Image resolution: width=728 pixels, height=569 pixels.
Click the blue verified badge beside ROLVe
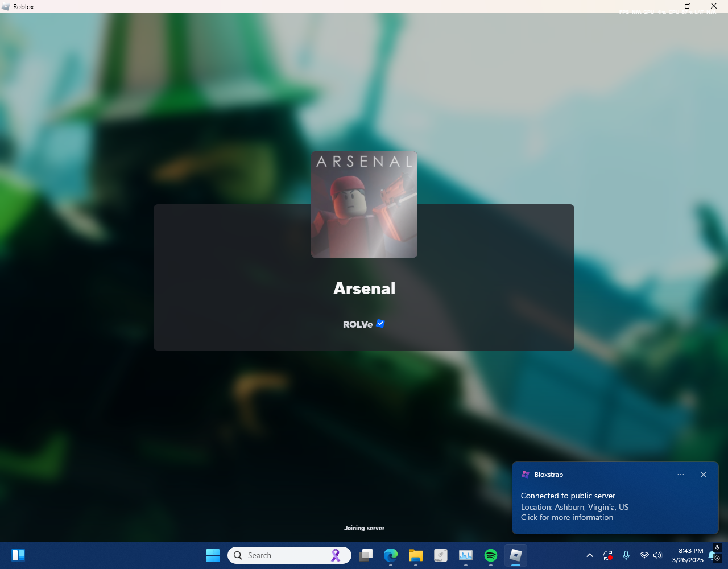(380, 324)
